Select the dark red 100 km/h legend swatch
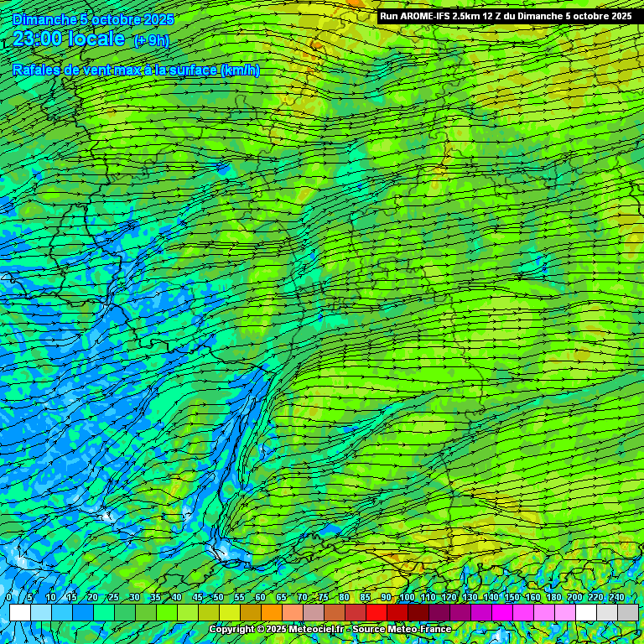The image size is (644, 644). (418, 613)
